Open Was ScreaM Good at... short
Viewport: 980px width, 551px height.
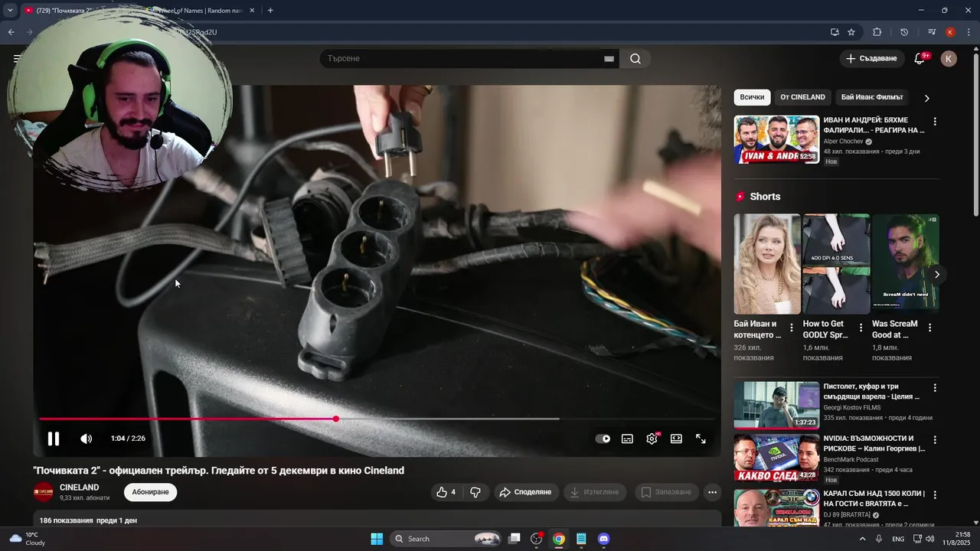click(x=905, y=264)
